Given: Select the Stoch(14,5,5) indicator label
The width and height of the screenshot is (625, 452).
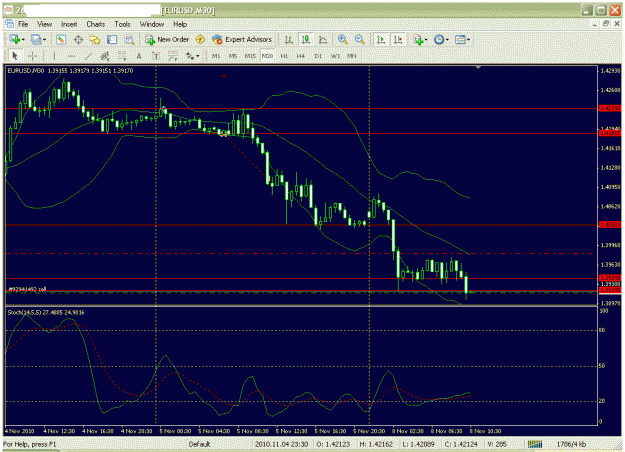Looking at the screenshot, I should point(46,312).
